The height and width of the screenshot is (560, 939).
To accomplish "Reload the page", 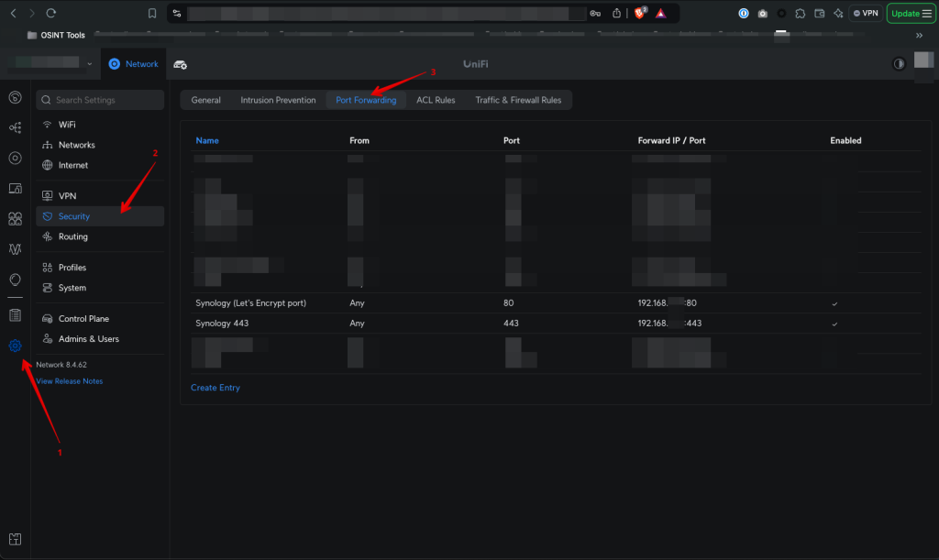I will 51,13.
